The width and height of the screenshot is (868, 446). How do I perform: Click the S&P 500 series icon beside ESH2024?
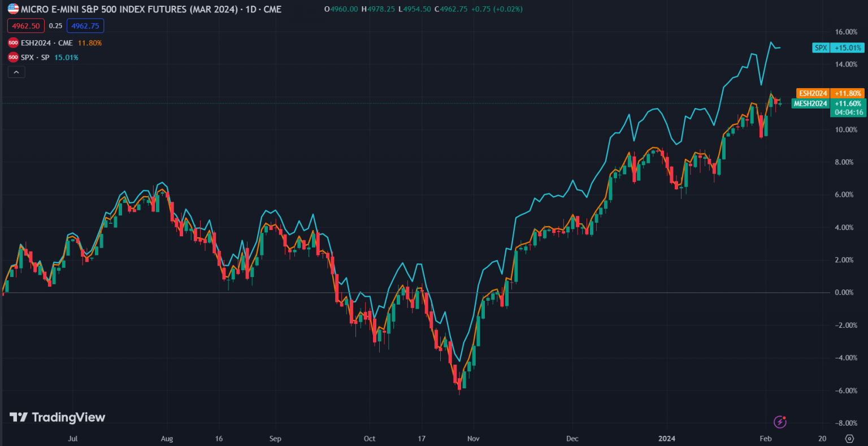click(x=12, y=42)
